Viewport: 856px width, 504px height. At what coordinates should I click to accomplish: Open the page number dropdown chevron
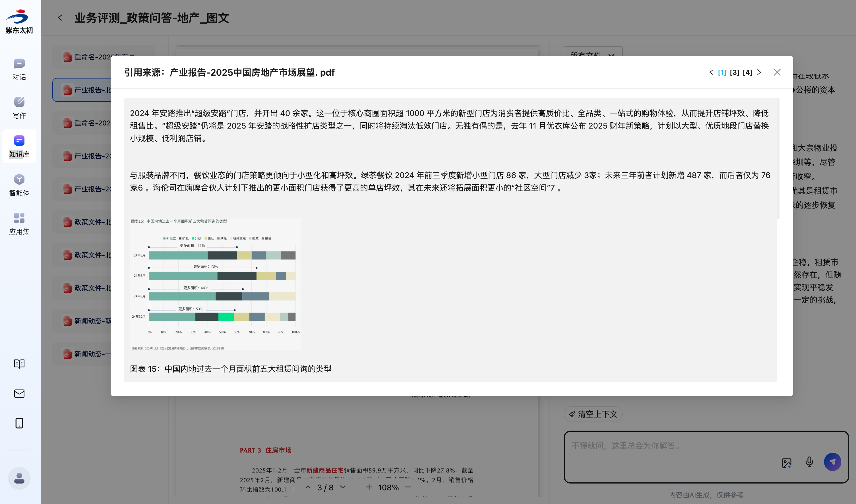(343, 487)
